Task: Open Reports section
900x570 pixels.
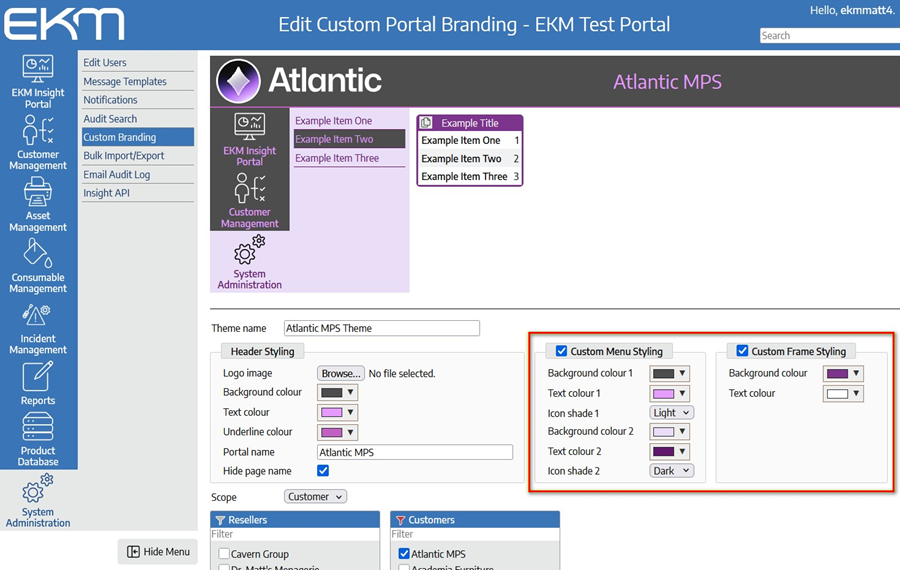Action: point(38,383)
